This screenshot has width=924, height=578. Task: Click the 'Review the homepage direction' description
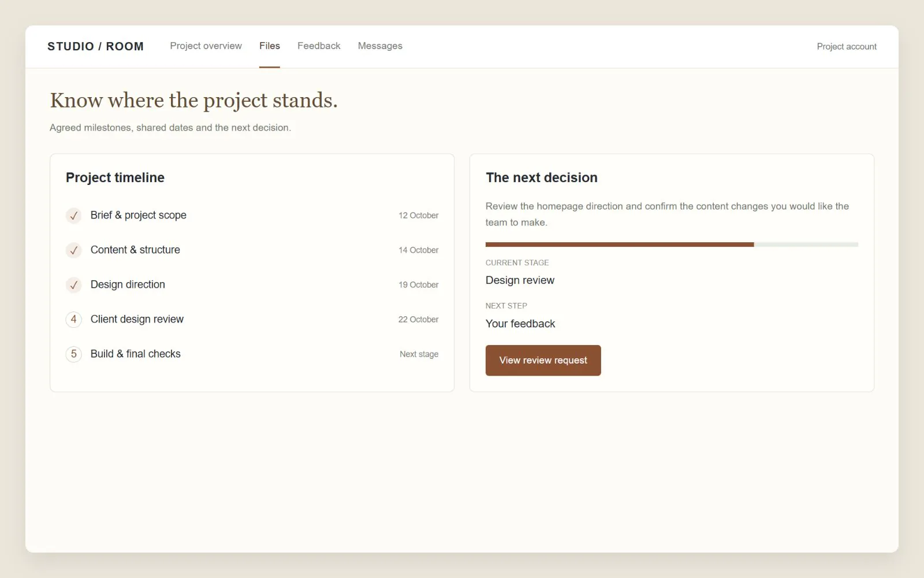point(667,214)
